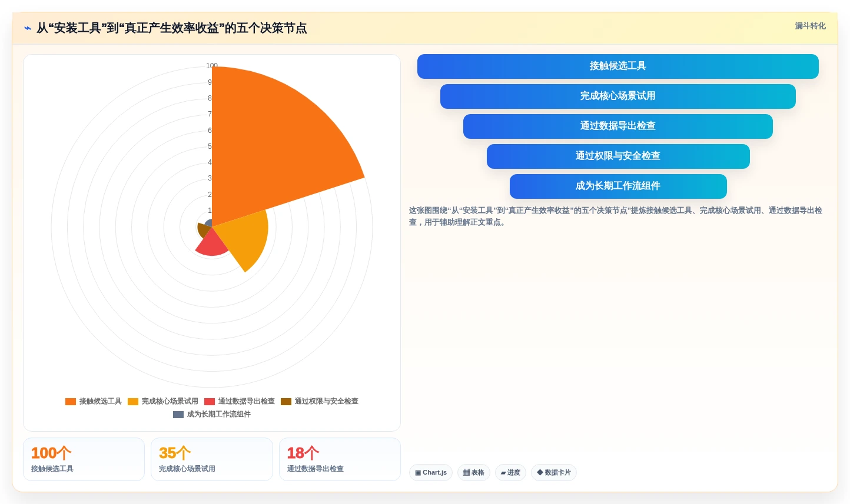Toggle the 成为长期工作流组件 gray legend swatch
Image resolution: width=850 pixels, height=504 pixels.
pos(178,415)
